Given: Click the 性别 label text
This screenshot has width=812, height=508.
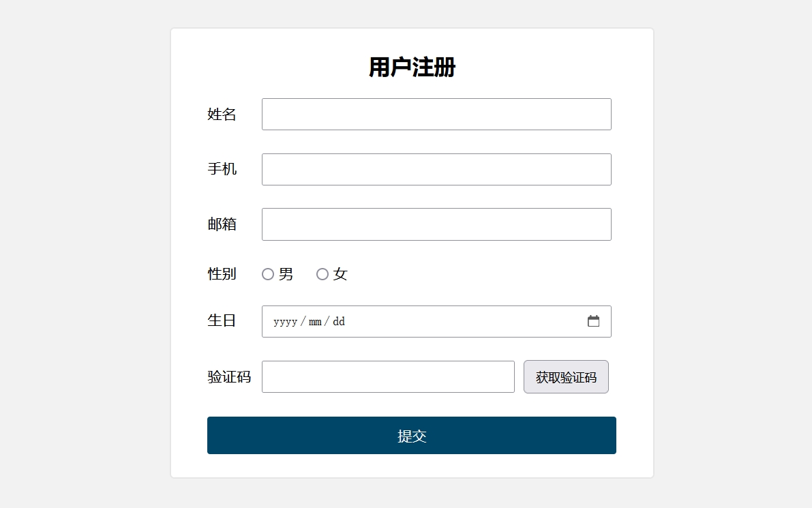Looking at the screenshot, I should (222, 274).
